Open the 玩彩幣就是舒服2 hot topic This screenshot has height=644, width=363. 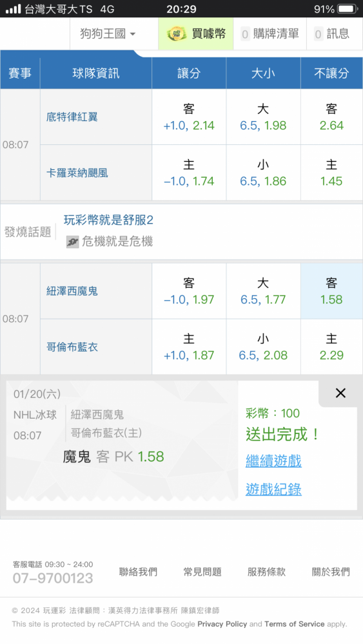(108, 220)
